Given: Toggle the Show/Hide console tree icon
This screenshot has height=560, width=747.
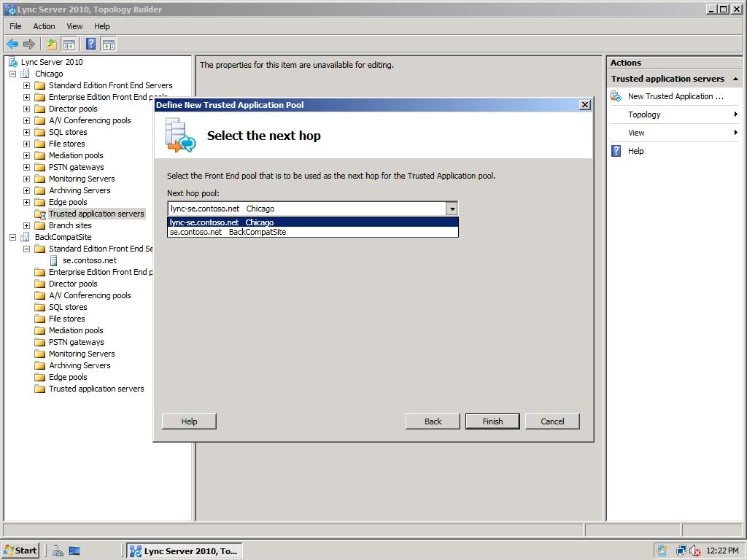Looking at the screenshot, I should click(69, 44).
